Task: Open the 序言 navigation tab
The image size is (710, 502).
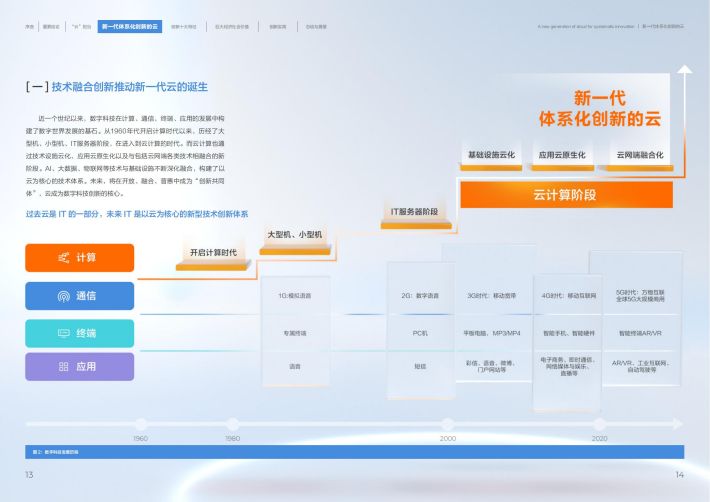Action: [x=29, y=27]
